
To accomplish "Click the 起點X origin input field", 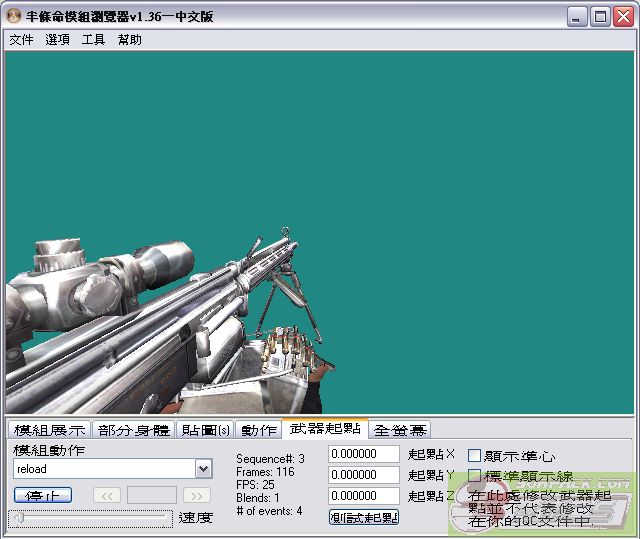I will pos(364,454).
